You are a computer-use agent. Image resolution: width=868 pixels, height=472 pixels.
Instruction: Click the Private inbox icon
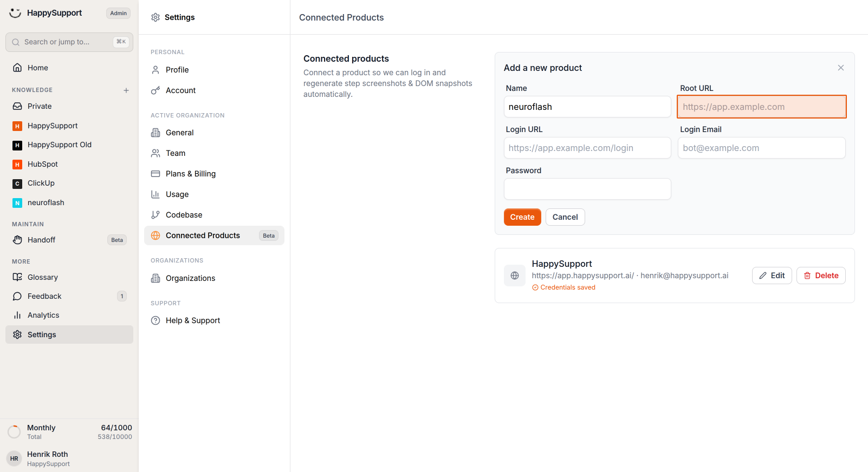(17, 106)
